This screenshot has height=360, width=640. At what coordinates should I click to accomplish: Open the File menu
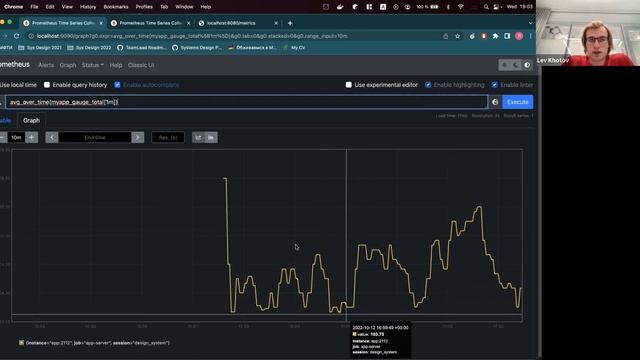pyautogui.click(x=34, y=7)
